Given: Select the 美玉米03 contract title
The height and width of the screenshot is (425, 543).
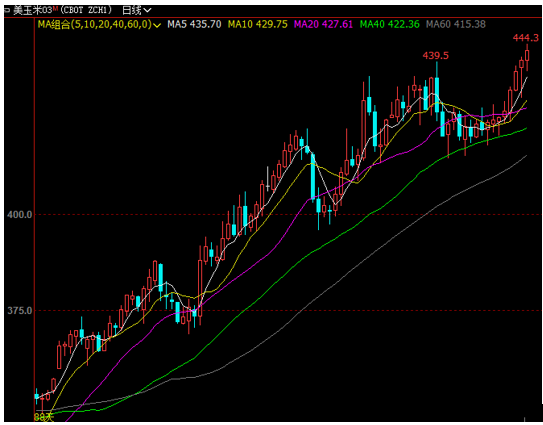Looking at the screenshot, I should coord(33,10).
